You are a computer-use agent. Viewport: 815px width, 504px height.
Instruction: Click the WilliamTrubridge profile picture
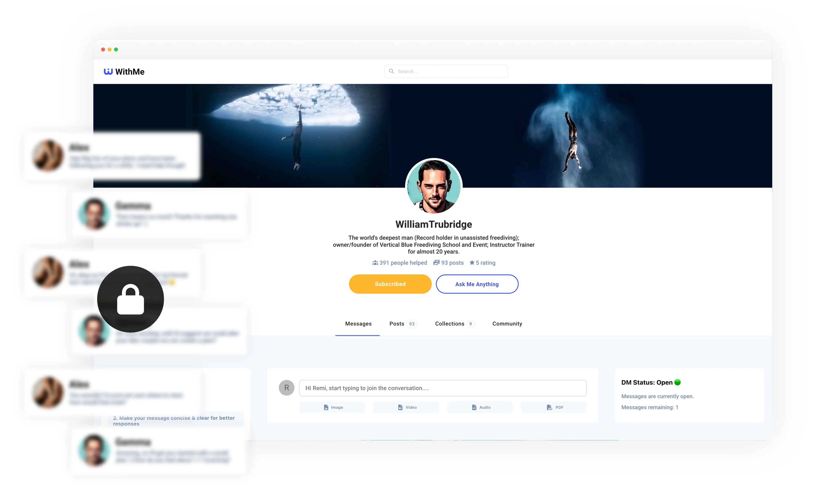(434, 186)
